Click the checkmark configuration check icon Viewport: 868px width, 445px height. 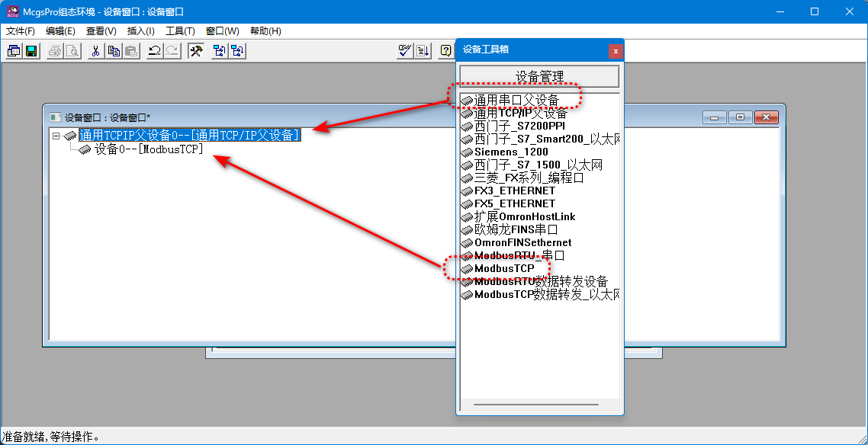[405, 51]
